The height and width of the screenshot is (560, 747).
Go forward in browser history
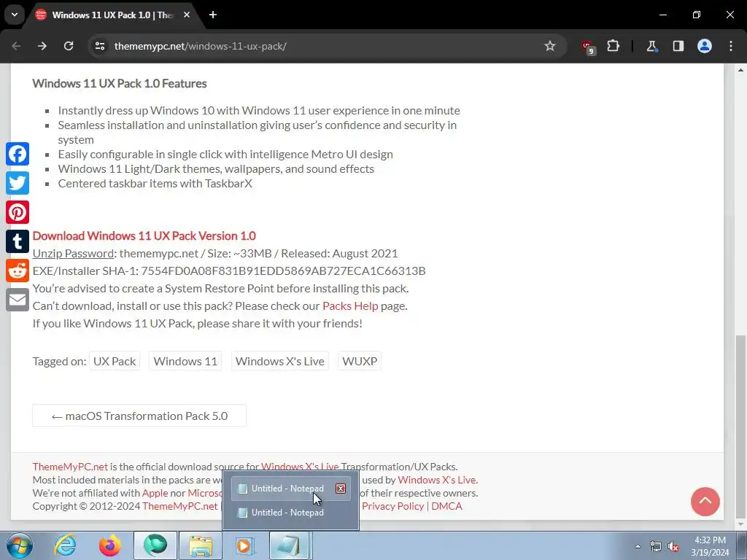tap(42, 46)
